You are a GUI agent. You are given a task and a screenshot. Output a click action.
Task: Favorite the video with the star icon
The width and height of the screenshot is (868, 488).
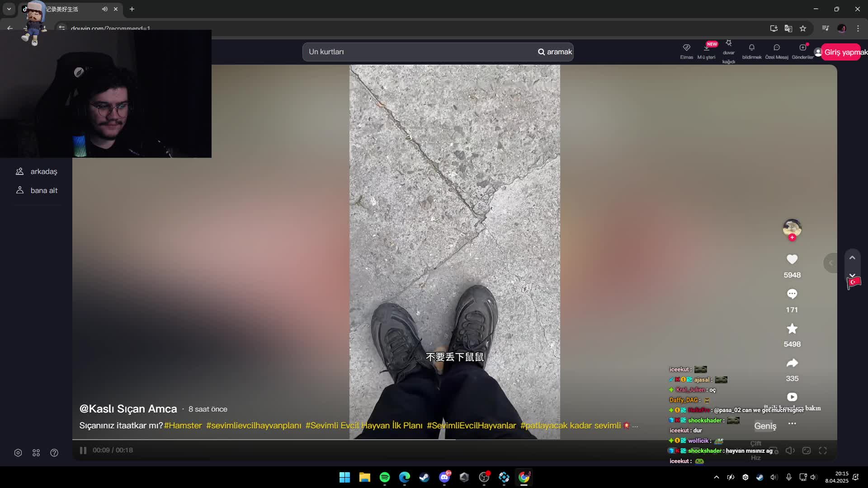point(792,328)
